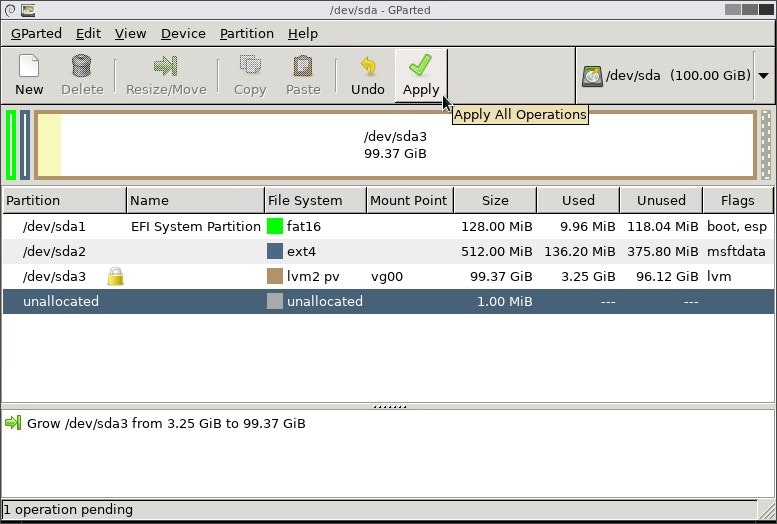
Task: Click the 375.80 MiB unused cell
Action: coord(663,251)
